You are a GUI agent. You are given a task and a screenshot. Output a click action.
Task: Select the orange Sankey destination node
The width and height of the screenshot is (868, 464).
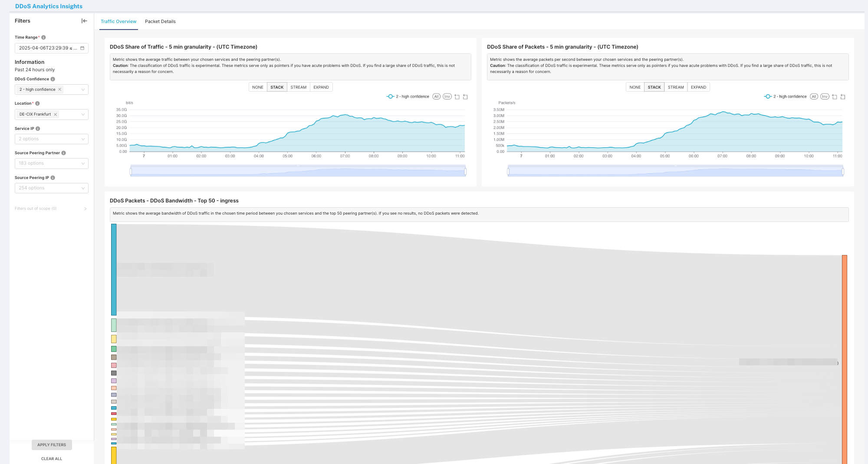[x=845, y=359]
